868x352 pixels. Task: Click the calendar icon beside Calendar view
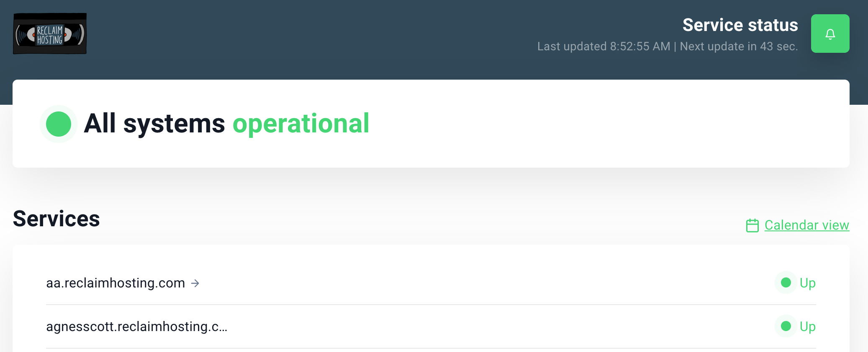pos(752,225)
